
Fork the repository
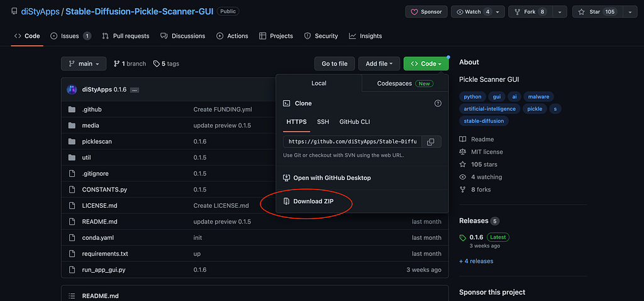click(530, 12)
